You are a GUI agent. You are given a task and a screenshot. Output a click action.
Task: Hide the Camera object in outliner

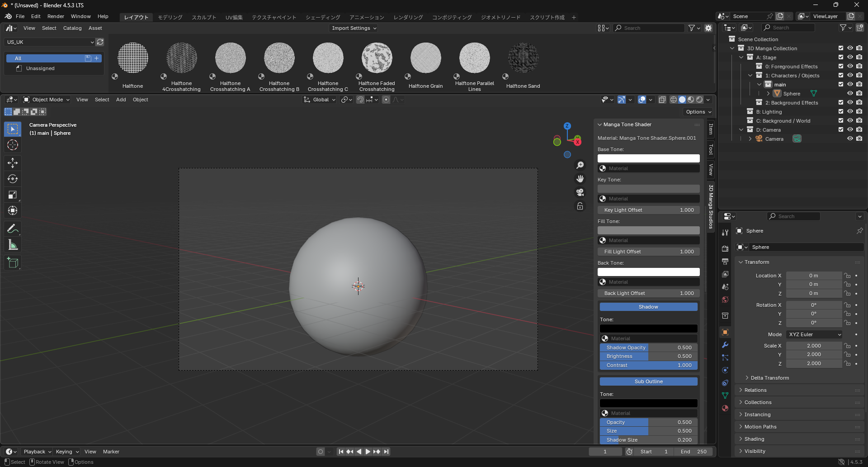point(850,139)
